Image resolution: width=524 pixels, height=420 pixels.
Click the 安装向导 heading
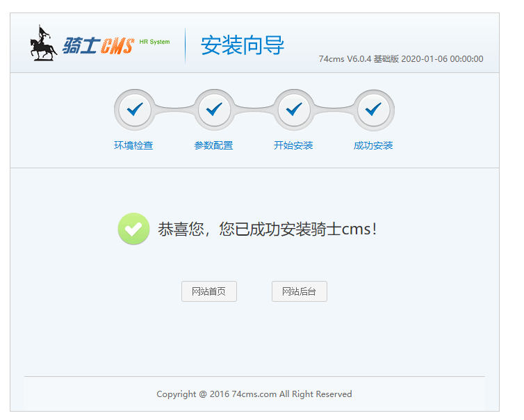(x=243, y=45)
